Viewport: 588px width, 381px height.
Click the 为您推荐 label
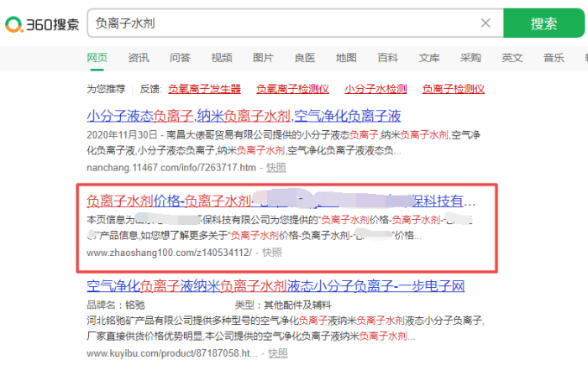click(x=106, y=89)
